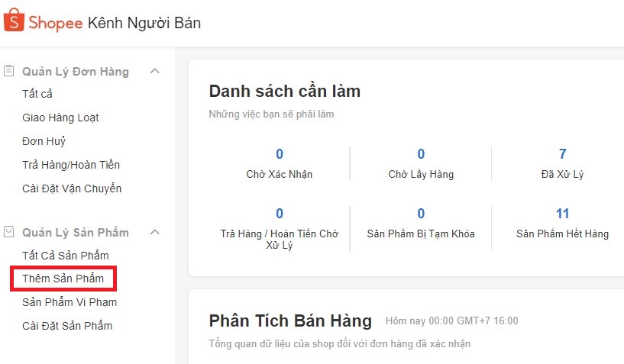Open Tất cả orders menu item
The width and height of the screenshot is (624, 364).
37,94
